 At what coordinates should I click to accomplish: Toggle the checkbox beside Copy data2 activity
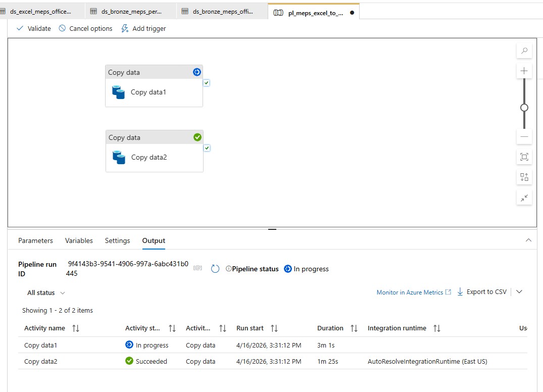click(207, 148)
